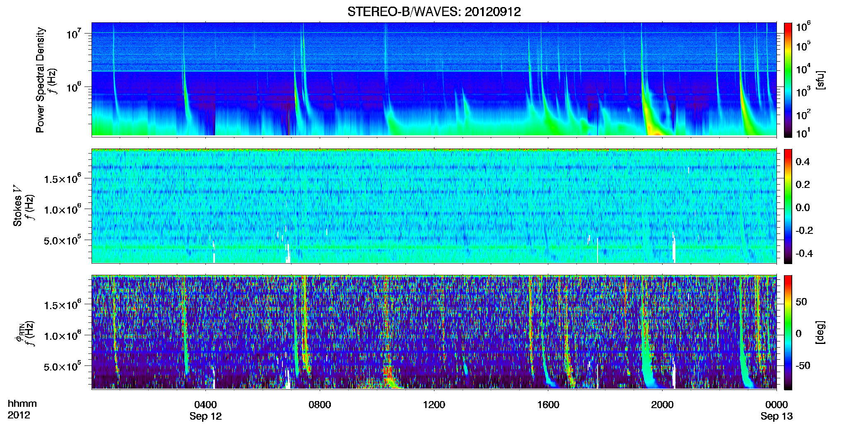Click inside the φ RTN direction spectrogram
The width and height of the screenshot is (868, 447).
[434, 332]
